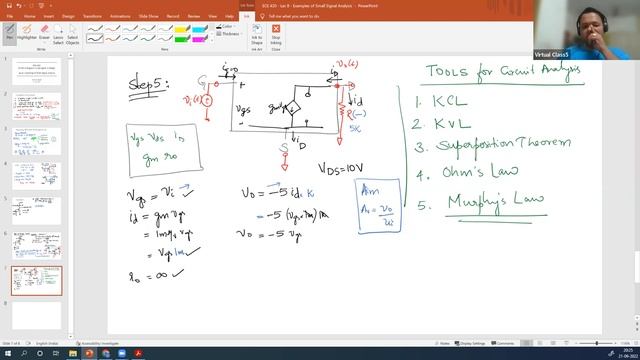The image size is (640, 360).
Task: Select blank slide 8 thumbnail
Action: click(x=37, y=316)
